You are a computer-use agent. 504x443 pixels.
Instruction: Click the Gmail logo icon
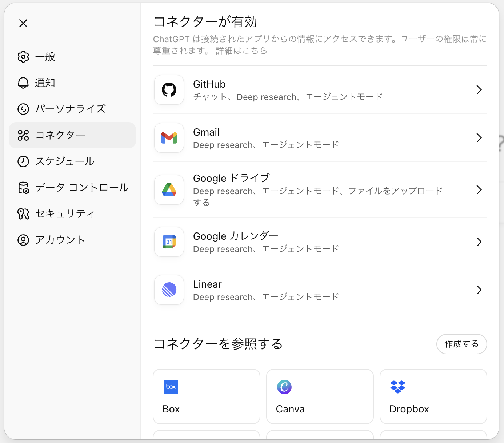pos(169,138)
